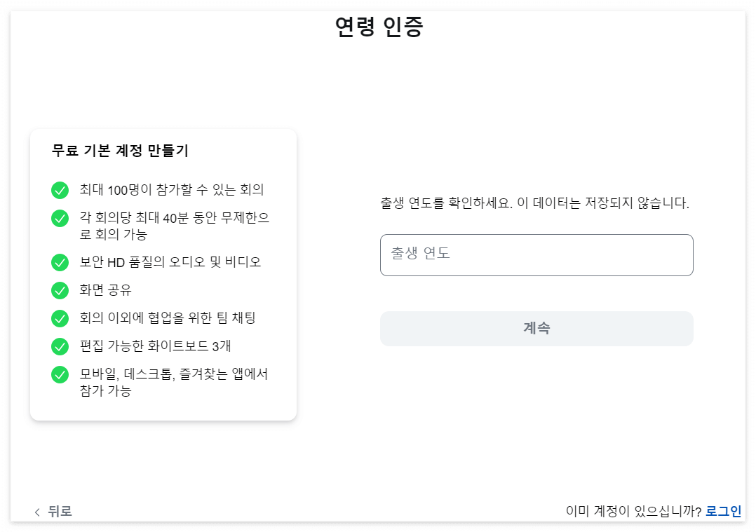Click the green checkmark beside 최대 100명 meeting feature

click(x=60, y=189)
